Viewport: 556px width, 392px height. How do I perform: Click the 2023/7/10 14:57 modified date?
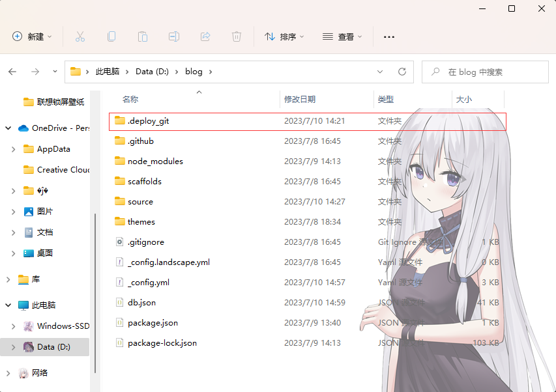[315, 282]
